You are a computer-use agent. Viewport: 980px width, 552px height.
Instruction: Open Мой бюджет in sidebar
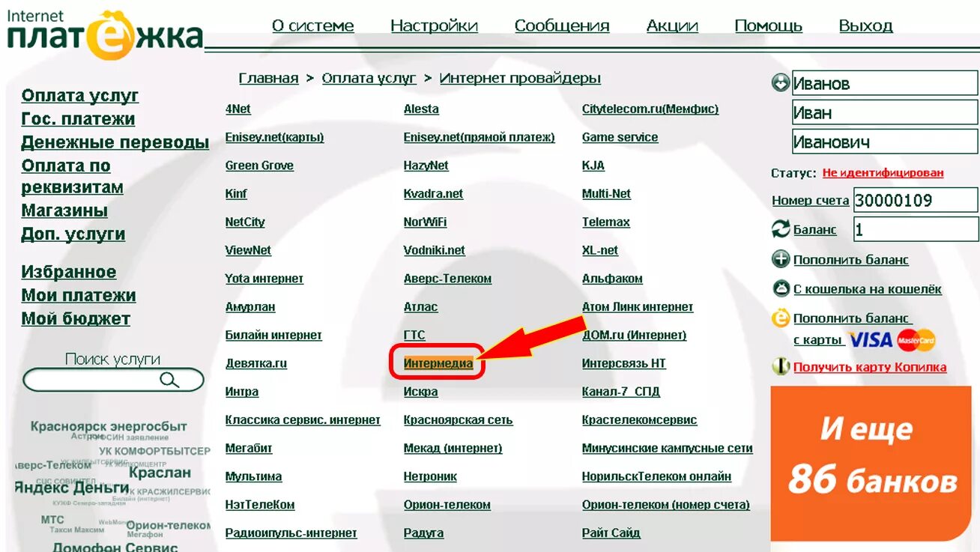tap(76, 318)
